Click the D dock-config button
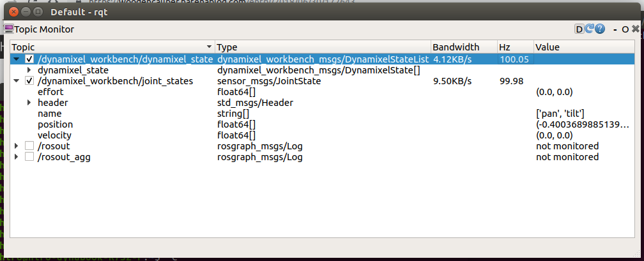 point(579,29)
